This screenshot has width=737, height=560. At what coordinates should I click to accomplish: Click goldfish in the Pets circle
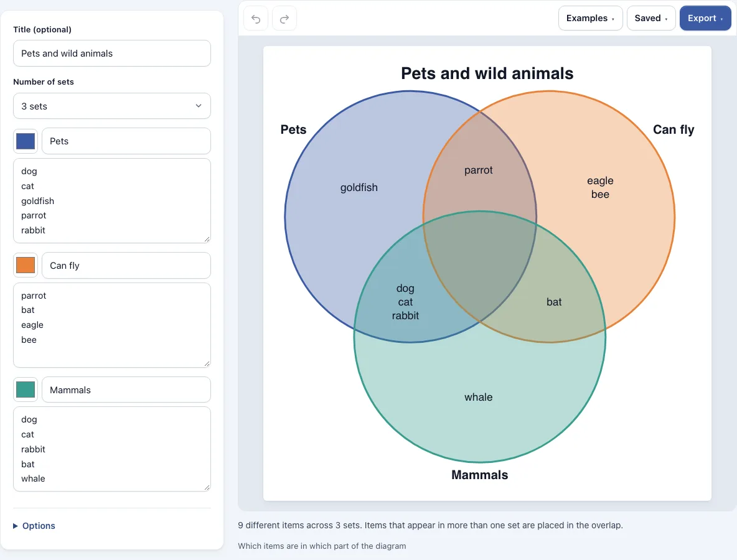[x=359, y=187]
